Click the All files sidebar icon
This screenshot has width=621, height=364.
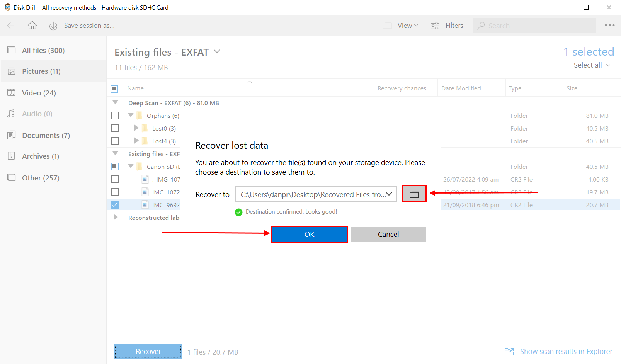point(12,50)
